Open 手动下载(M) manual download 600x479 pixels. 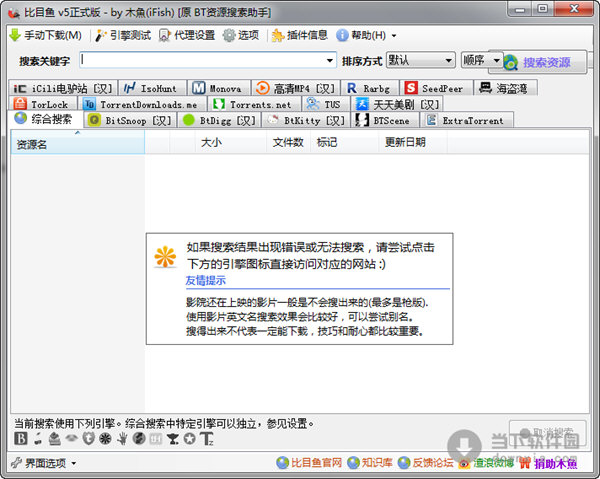pos(46,36)
